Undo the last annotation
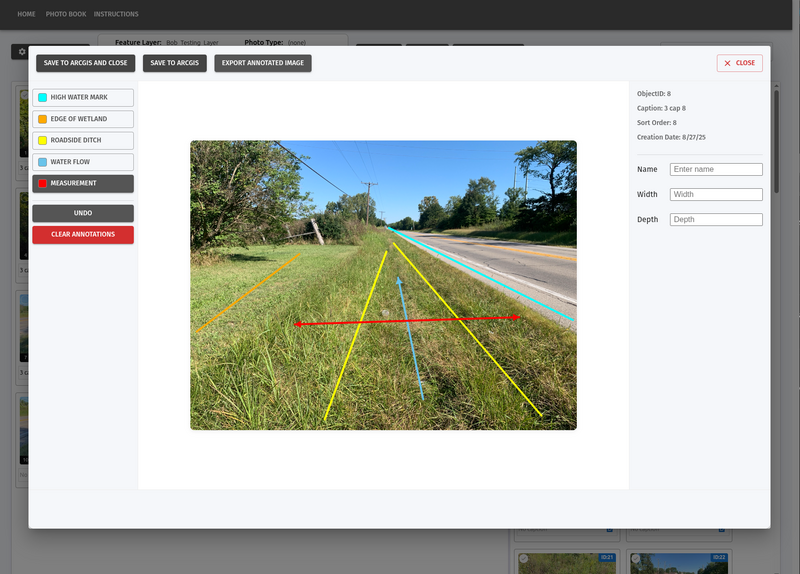 [83, 213]
